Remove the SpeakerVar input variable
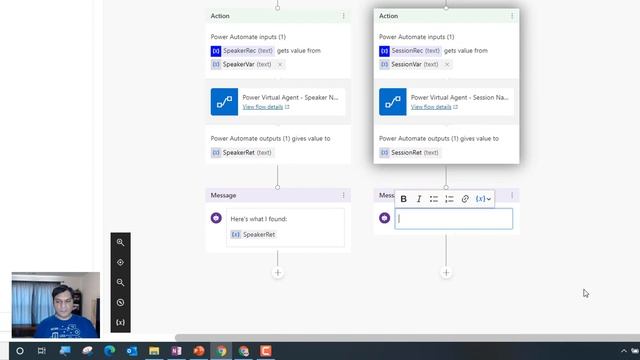 point(280,64)
